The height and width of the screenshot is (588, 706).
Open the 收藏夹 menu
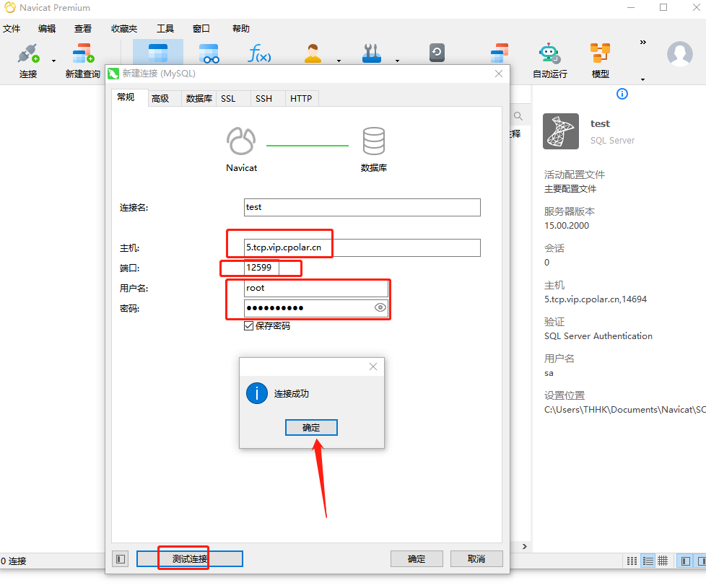[124, 29]
